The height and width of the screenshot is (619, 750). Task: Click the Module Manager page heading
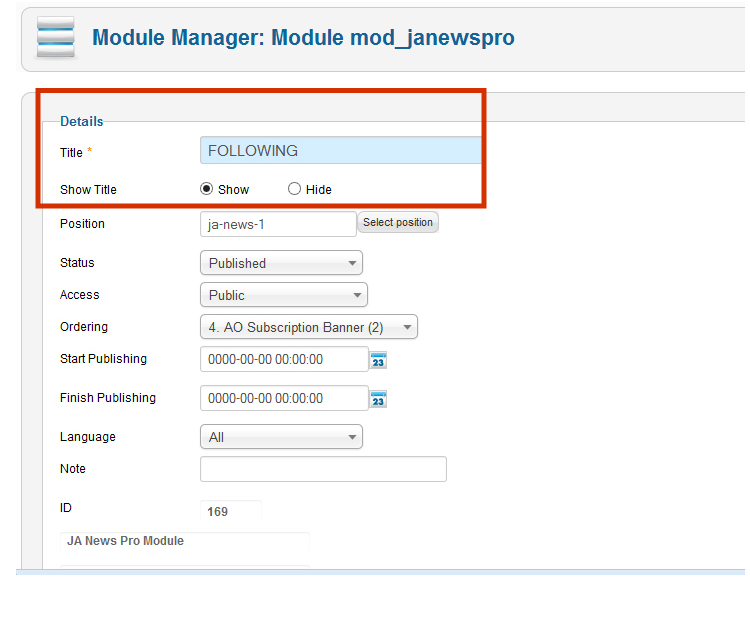303,38
